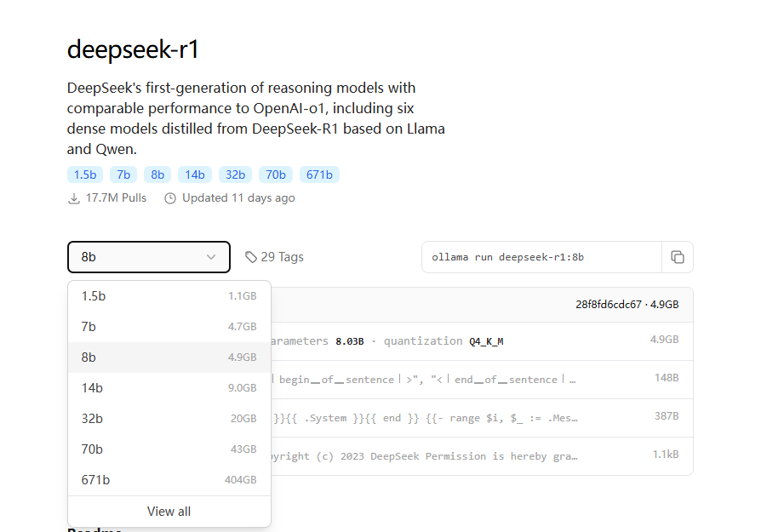This screenshot has width=767, height=532.
Task: Click the ollama run command field
Action: click(x=541, y=257)
